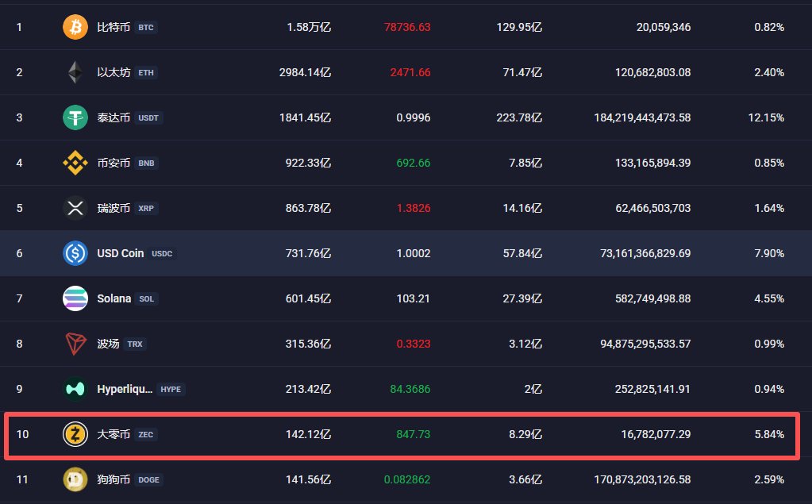
Task: Open the 泰达币 coin name link
Action: coord(114,117)
